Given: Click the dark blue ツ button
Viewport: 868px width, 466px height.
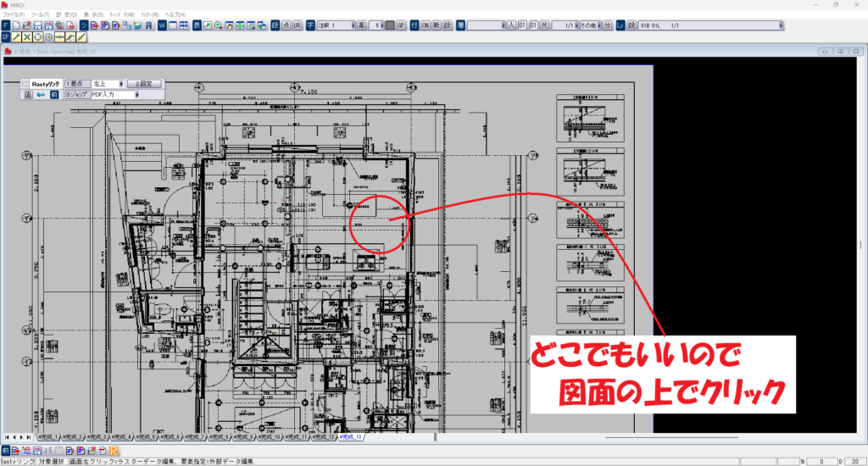Looking at the screenshot, I should (84, 25).
